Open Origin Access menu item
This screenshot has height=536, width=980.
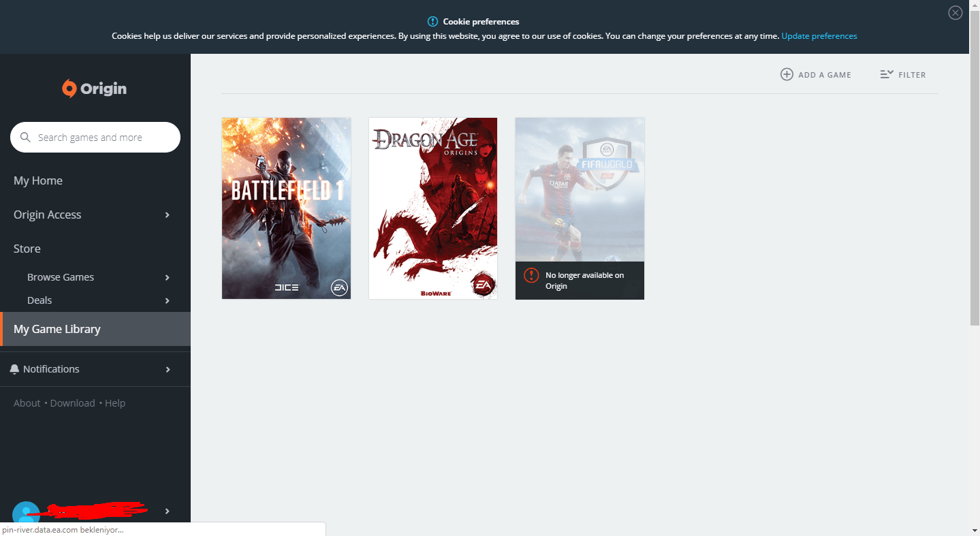tap(48, 215)
